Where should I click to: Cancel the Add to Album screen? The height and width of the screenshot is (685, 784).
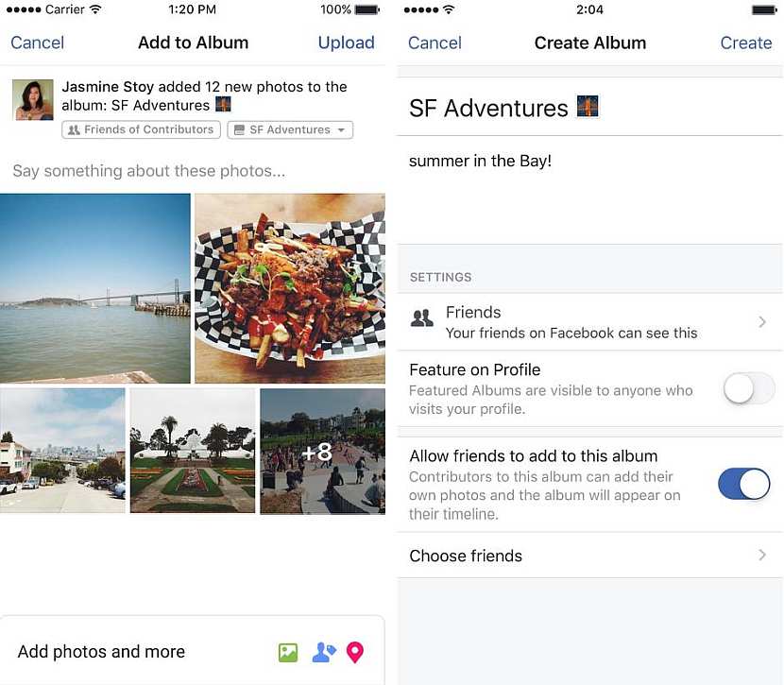point(38,43)
